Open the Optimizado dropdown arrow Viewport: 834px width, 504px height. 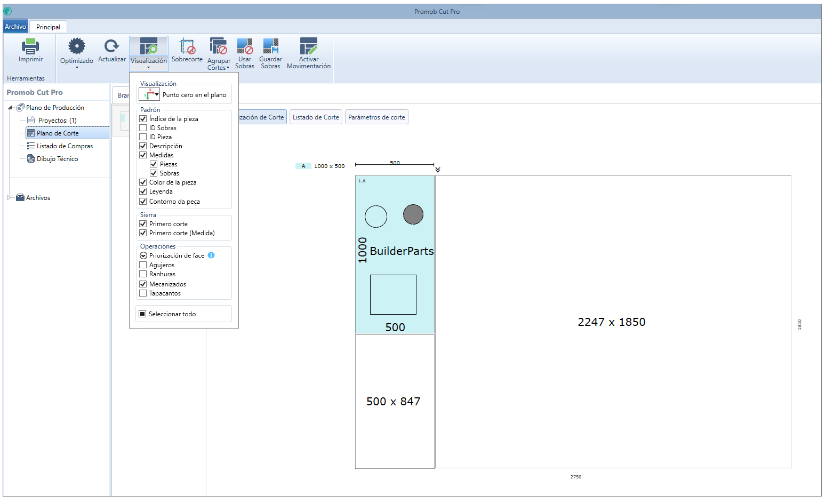coord(77,68)
